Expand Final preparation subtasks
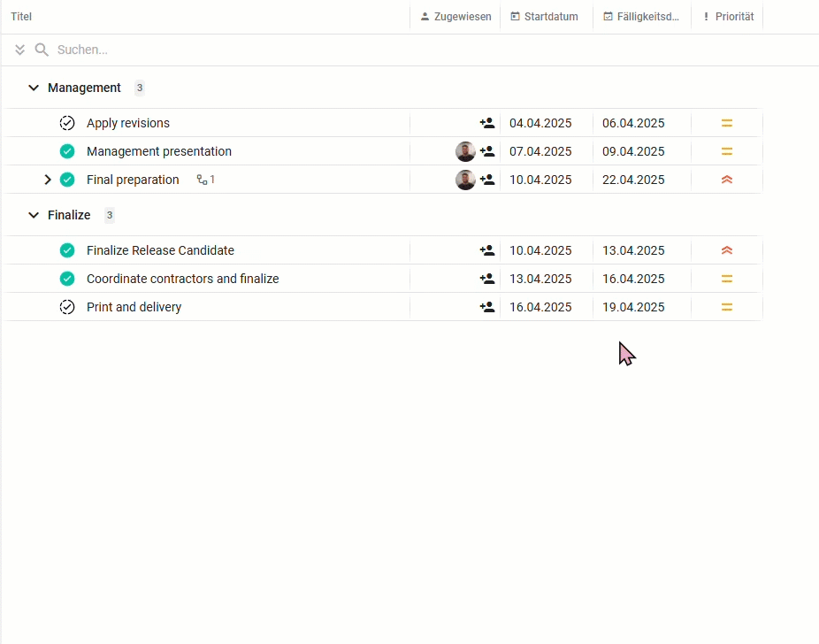819x644 pixels. click(48, 180)
